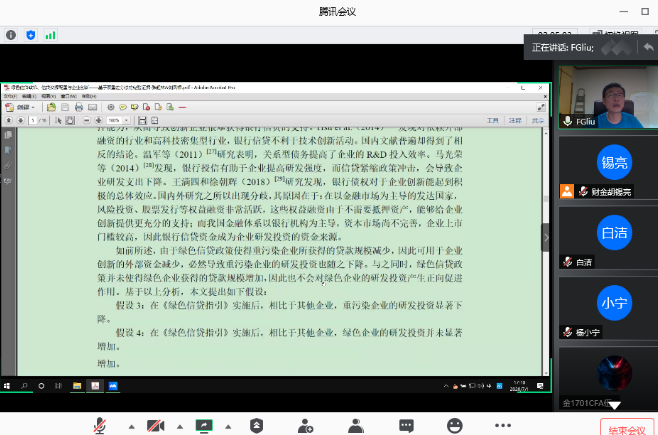This screenshot has width=658, height=435.
Task: Open File Explorer in shared taskbar
Action: click(x=77, y=386)
